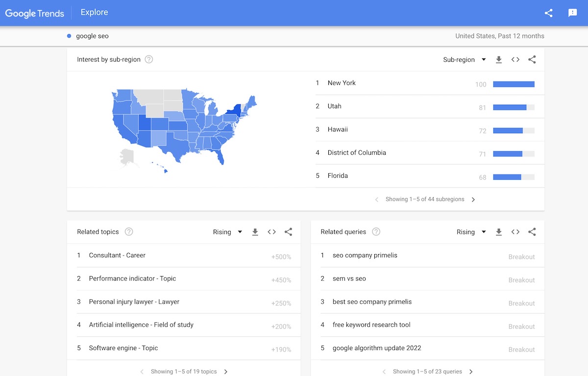Show next five related topics
Image resolution: width=588 pixels, height=376 pixels.
click(x=226, y=371)
